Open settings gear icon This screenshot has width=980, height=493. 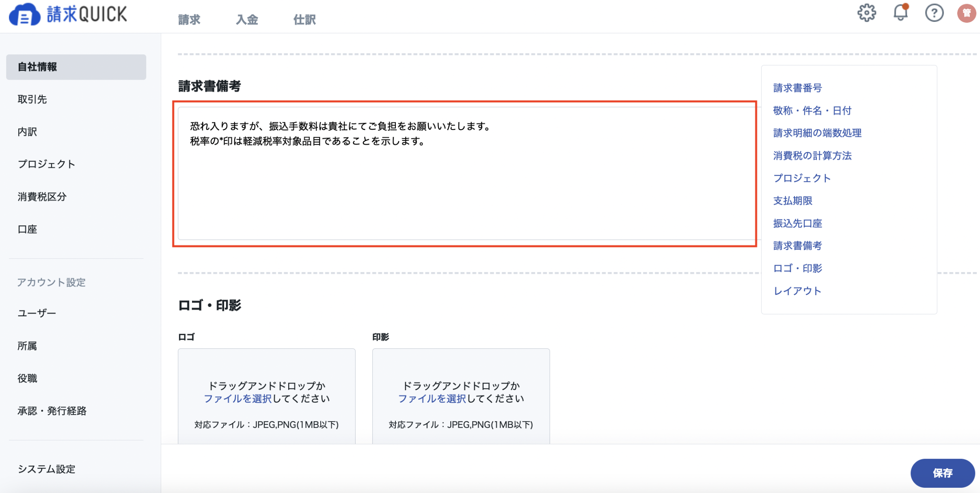(x=866, y=13)
